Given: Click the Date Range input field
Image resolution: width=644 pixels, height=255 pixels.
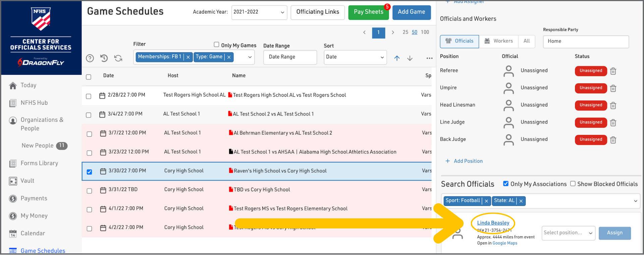Looking at the screenshot, I should point(290,57).
